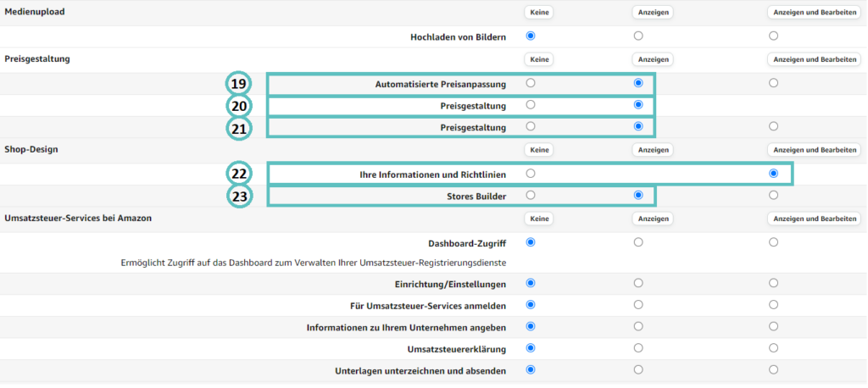Select Keine radio for Stores Builder

point(531,195)
